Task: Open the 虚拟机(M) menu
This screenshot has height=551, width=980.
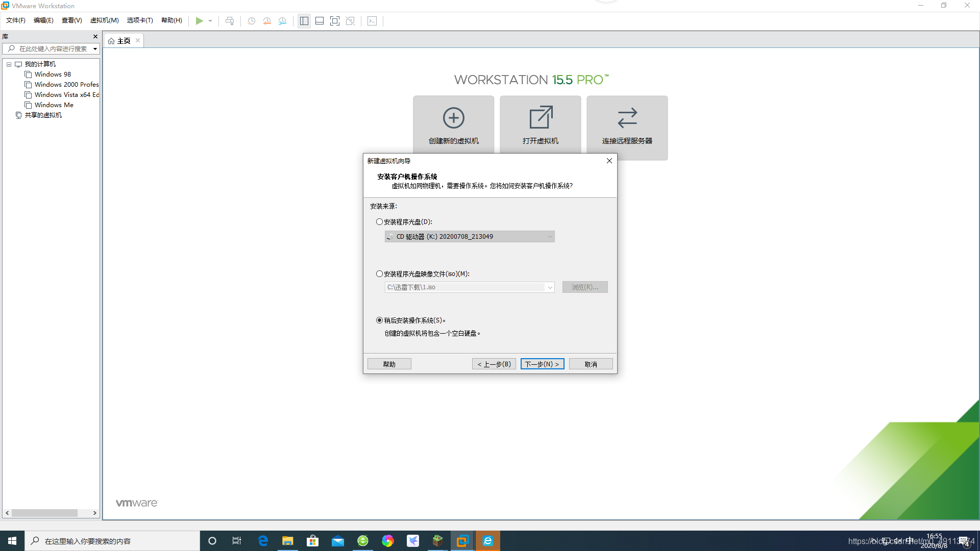Action: coord(104,21)
